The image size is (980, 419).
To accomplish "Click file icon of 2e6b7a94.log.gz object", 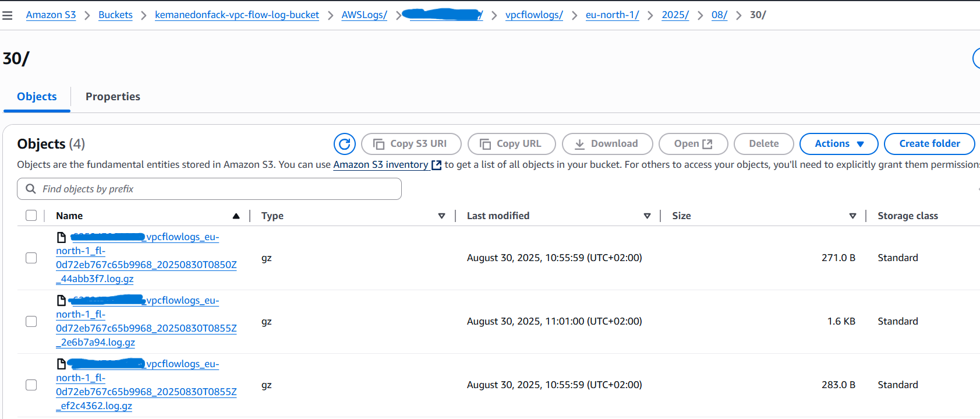I will click(x=61, y=301).
